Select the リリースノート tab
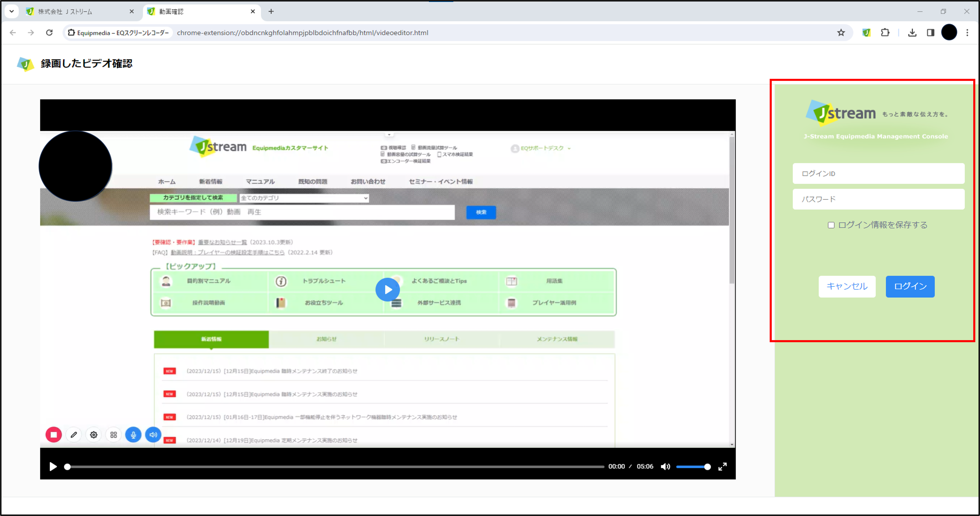The width and height of the screenshot is (980, 516). [x=442, y=339]
